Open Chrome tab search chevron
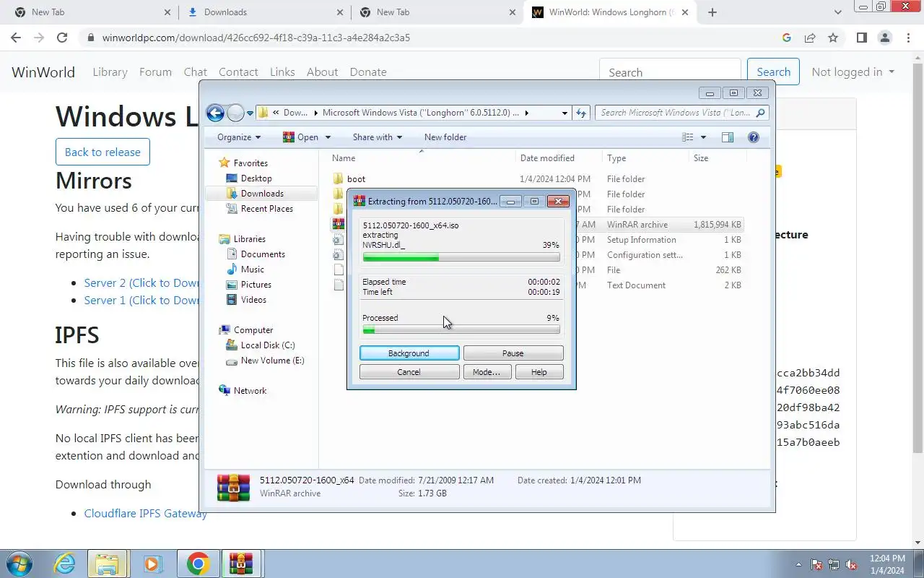Screen dimensions: 924x578 (x=838, y=12)
